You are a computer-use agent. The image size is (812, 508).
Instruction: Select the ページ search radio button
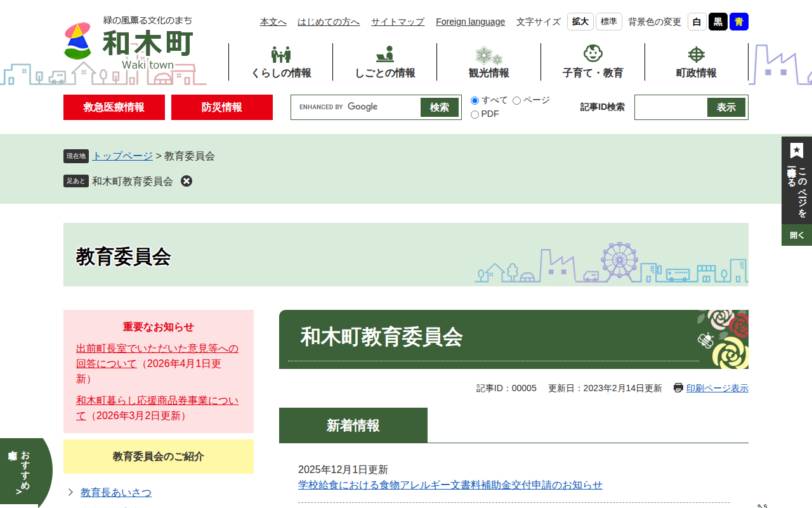516,101
